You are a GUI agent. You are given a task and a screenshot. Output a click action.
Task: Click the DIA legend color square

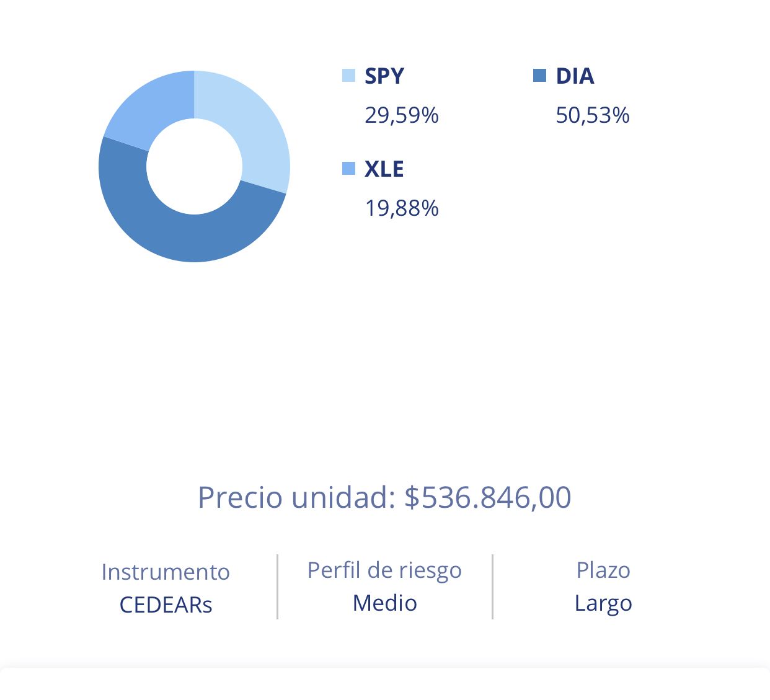pyautogui.click(x=539, y=76)
